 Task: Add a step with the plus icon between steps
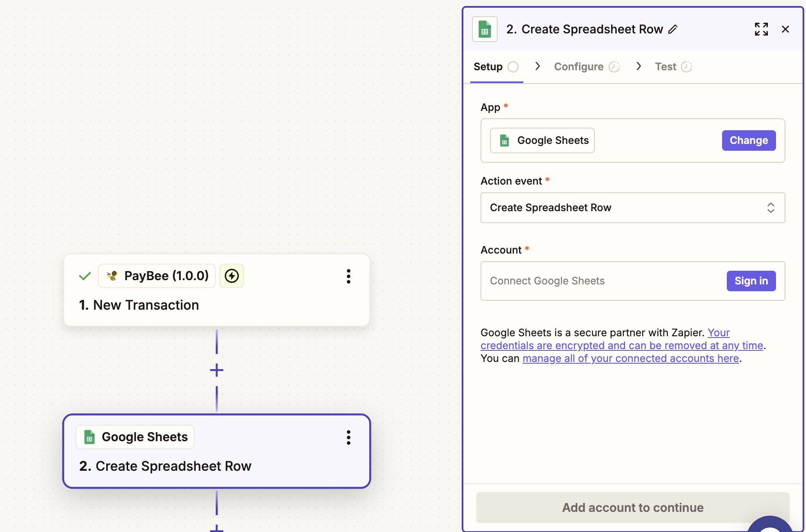click(217, 370)
